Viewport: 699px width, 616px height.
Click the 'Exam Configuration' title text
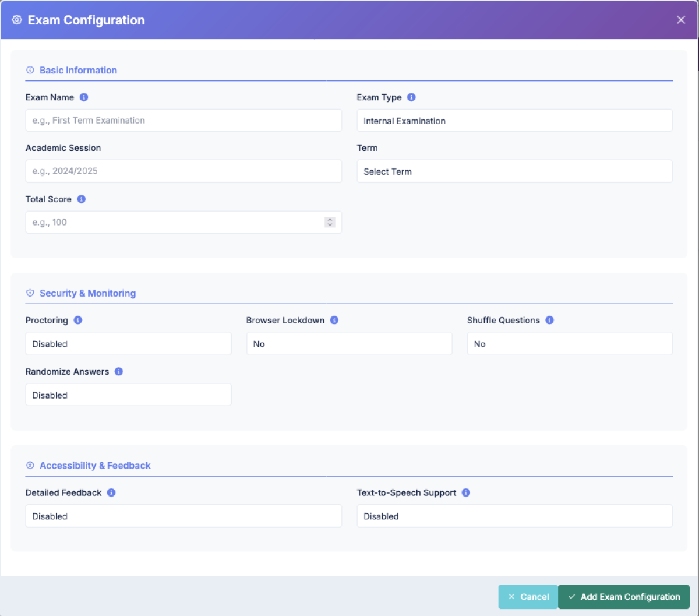[86, 20]
